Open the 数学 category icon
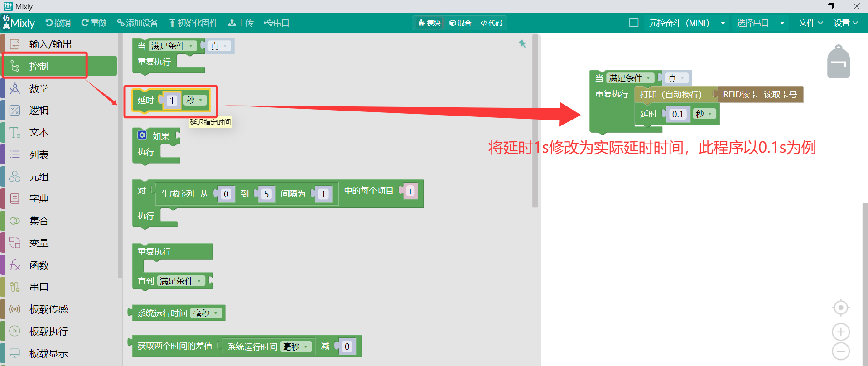 pos(15,88)
